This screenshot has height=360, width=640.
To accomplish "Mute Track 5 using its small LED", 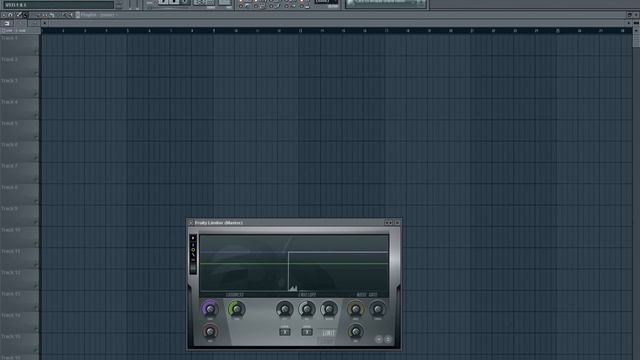I will [36, 138].
